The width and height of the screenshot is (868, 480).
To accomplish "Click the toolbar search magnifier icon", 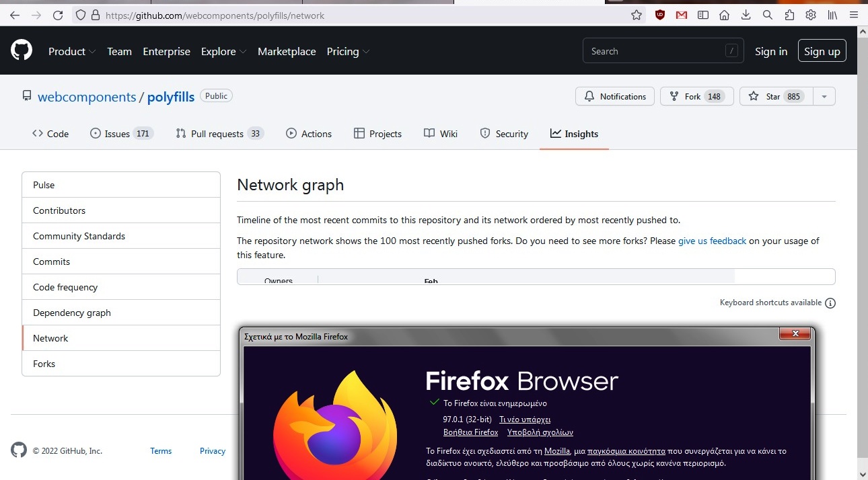I will [x=768, y=15].
